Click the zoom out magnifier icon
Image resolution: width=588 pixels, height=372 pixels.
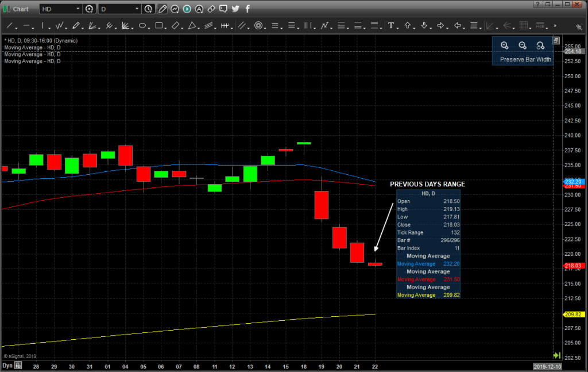pyautogui.click(x=523, y=45)
